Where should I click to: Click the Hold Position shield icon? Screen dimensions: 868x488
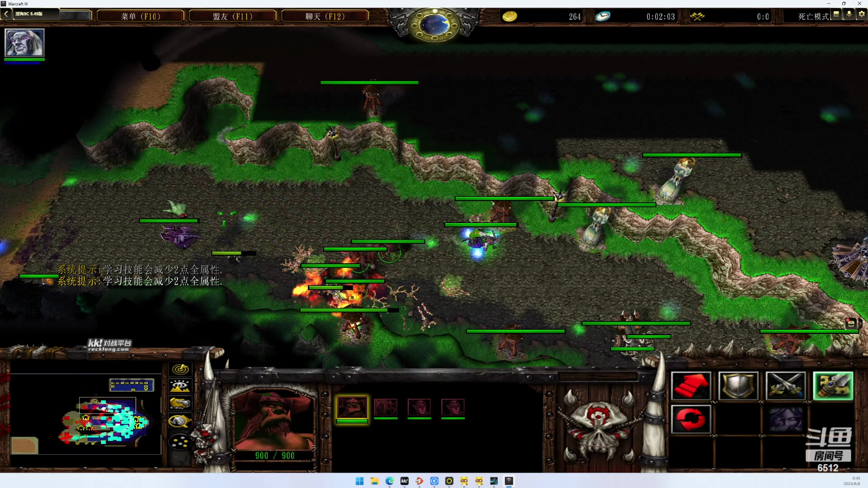738,386
